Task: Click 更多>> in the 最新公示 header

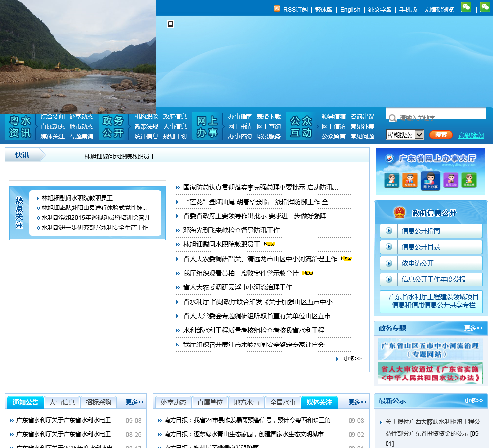Action: [x=473, y=400]
